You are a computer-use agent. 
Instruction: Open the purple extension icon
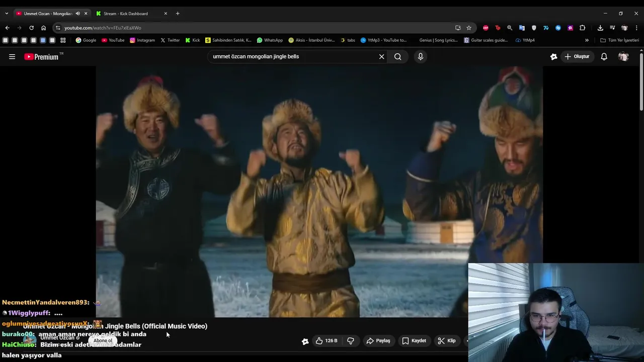pyautogui.click(x=570, y=28)
